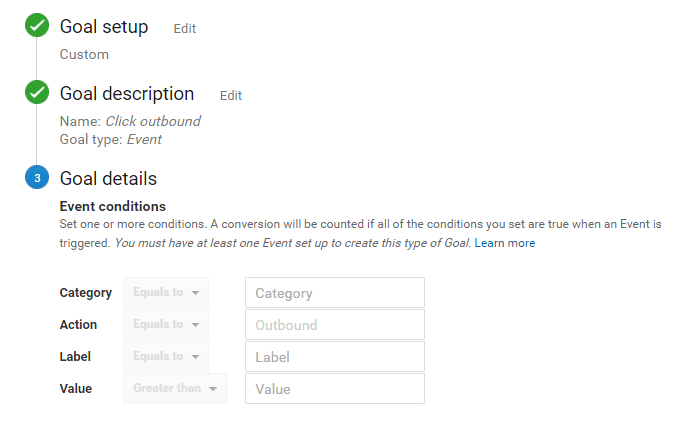Open the Value Greater than dropdown
The height and width of the screenshot is (422, 690).
coord(175,389)
